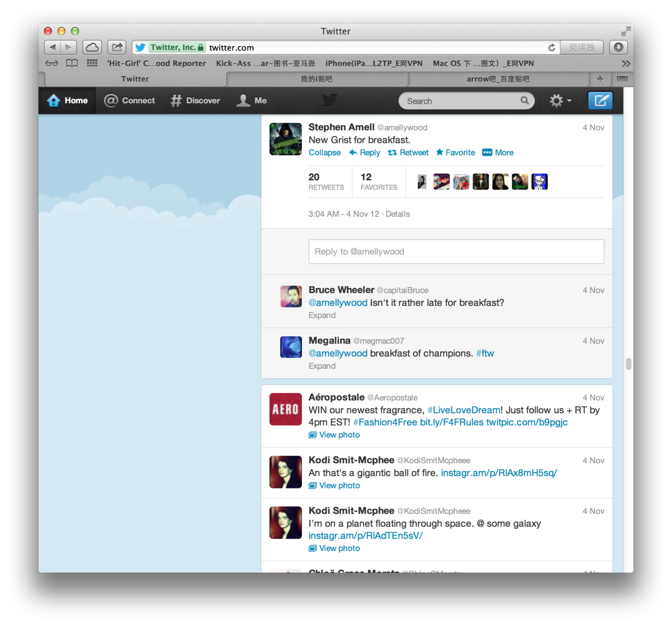Open the 'Hit-Girl' C...ood Reporter bookmark

click(x=156, y=63)
